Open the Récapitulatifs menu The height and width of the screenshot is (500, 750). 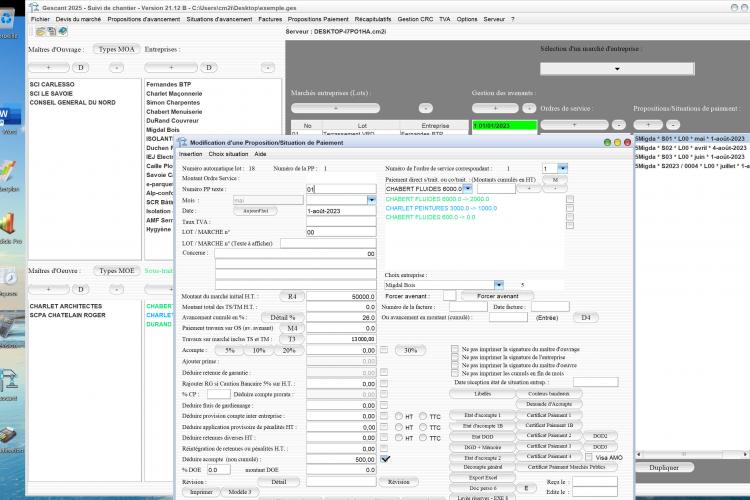373,19
